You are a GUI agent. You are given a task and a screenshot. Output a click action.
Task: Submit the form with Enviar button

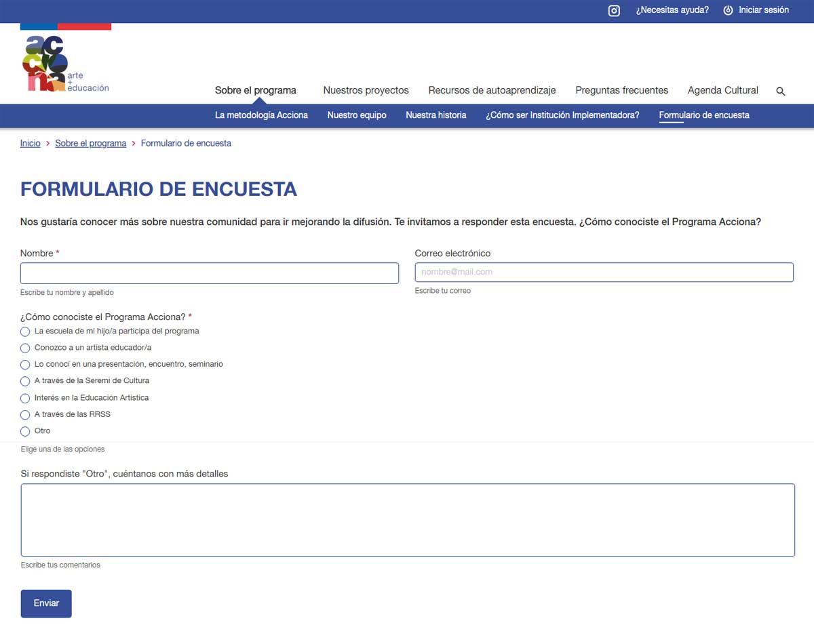pyautogui.click(x=46, y=603)
